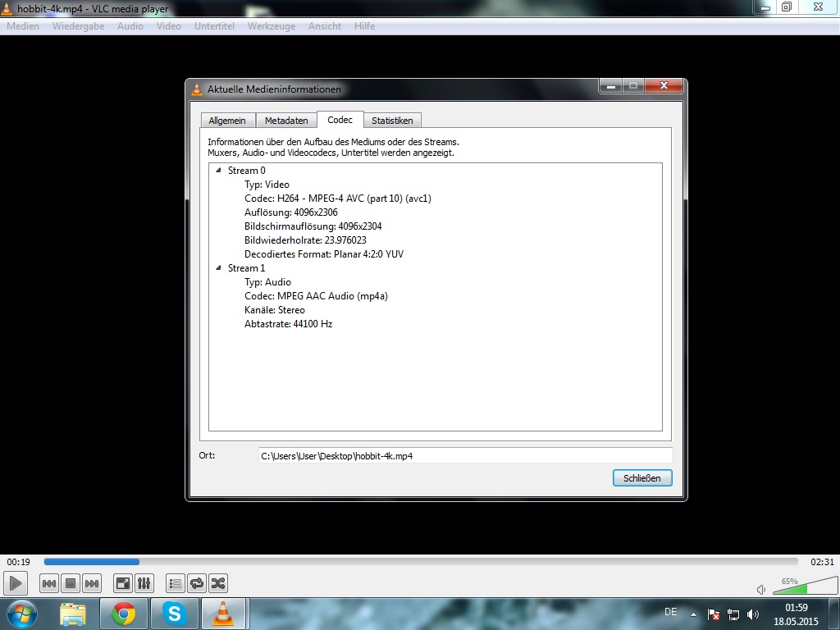The width and height of the screenshot is (840, 630).
Task: Open Skype from taskbar
Action: pos(174,614)
